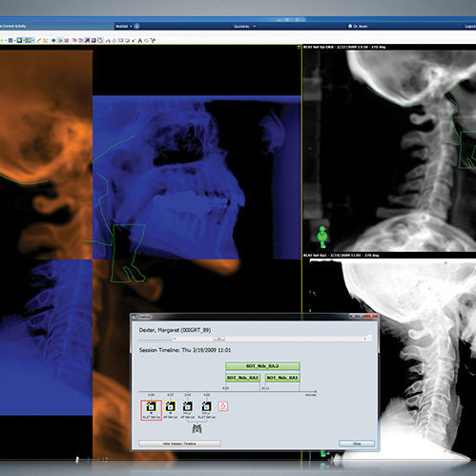Click the Session Timeline date text
This screenshot has height=476, width=476.
(185, 350)
